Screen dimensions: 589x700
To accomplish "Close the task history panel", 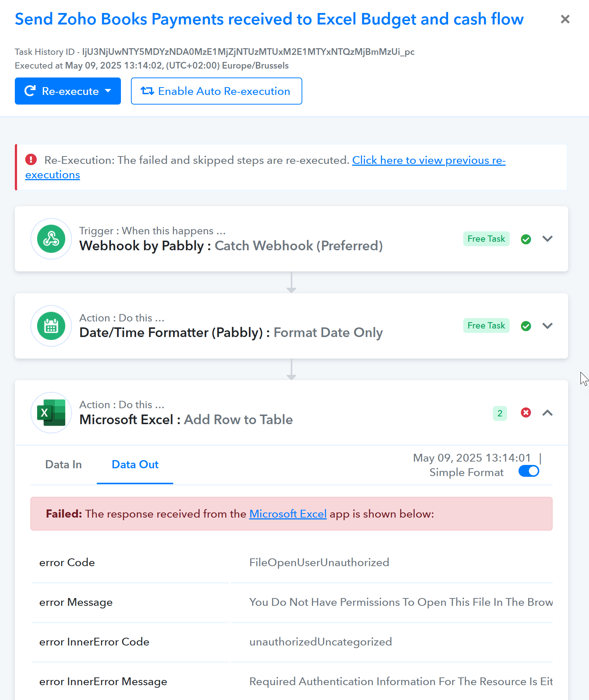I will (x=565, y=19).
